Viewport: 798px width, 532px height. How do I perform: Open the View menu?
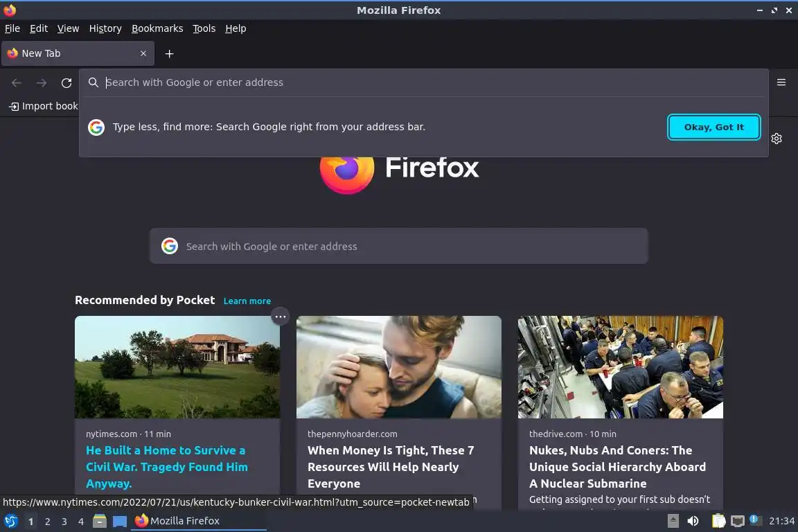click(x=68, y=28)
